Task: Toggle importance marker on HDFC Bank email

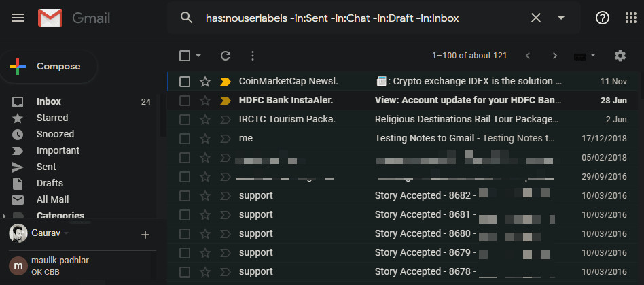Action: pos(225,101)
